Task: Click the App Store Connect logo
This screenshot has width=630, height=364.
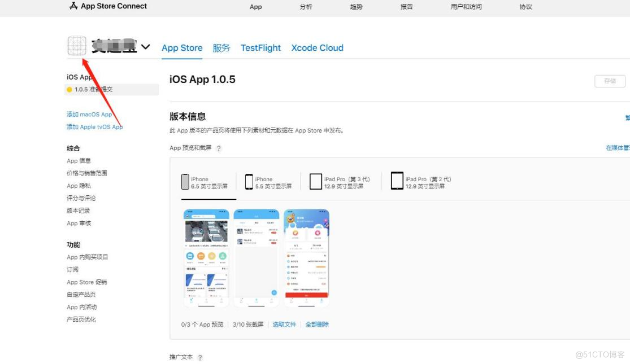Action: click(x=108, y=6)
